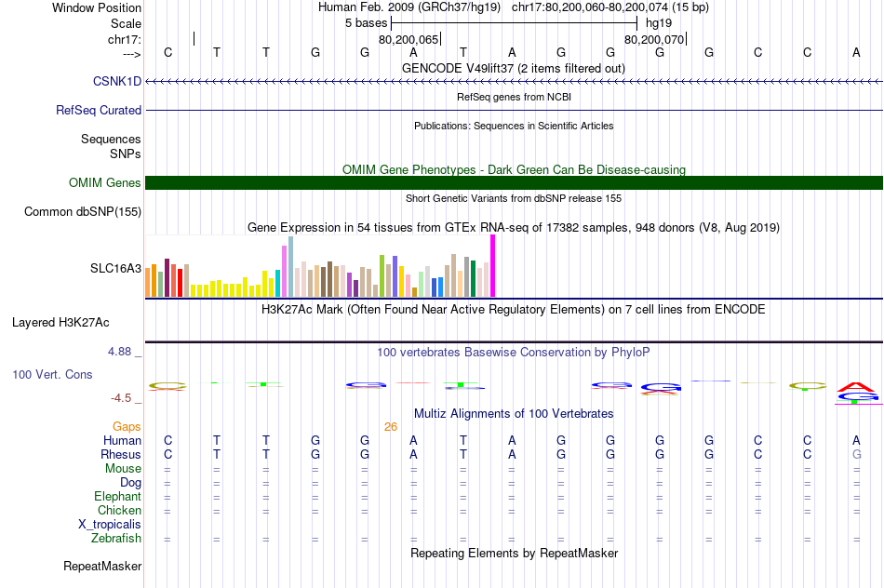
Task: Click the -4.5 PhyloP lower limit value
Action: [121, 398]
